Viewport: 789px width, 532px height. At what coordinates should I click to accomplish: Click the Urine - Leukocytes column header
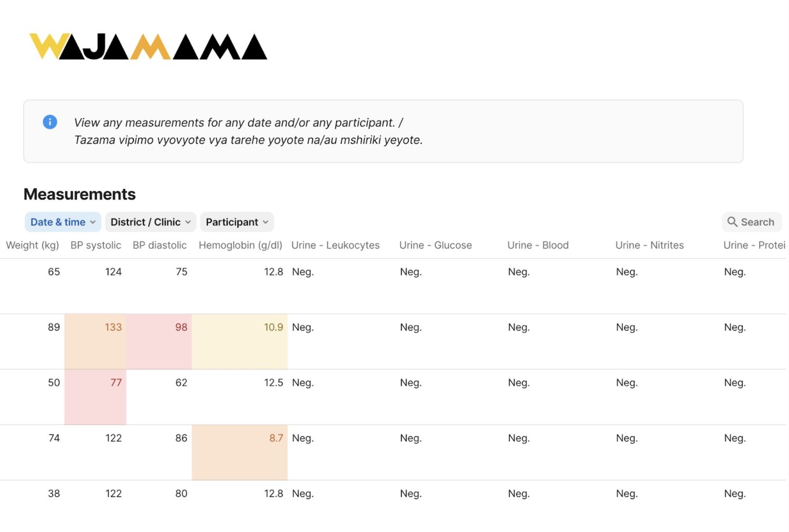[336, 245]
